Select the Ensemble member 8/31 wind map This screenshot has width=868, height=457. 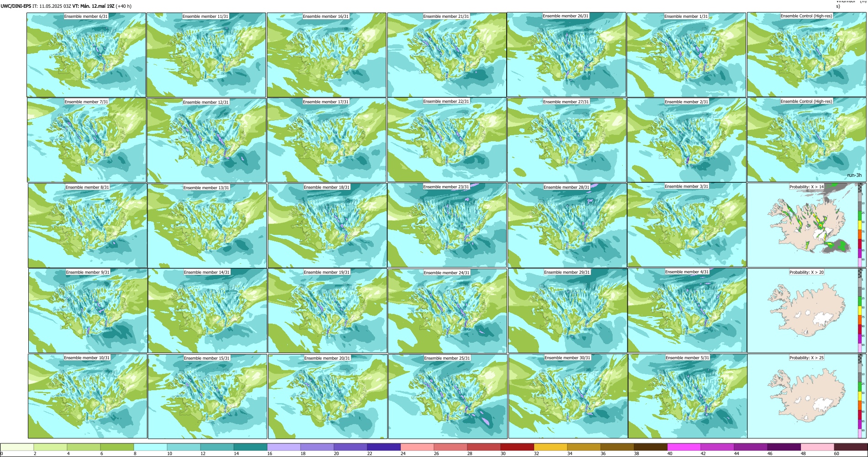(x=88, y=226)
